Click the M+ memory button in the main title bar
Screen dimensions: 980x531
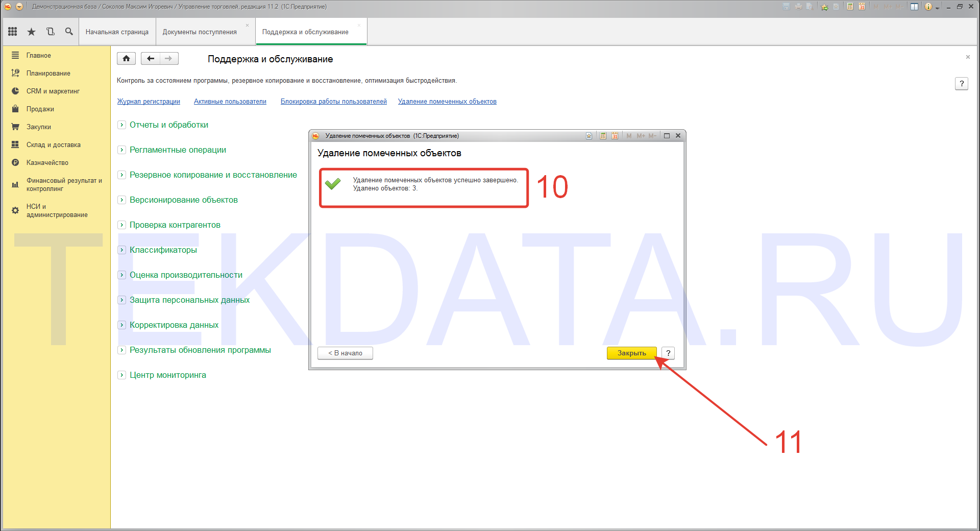pos(888,7)
